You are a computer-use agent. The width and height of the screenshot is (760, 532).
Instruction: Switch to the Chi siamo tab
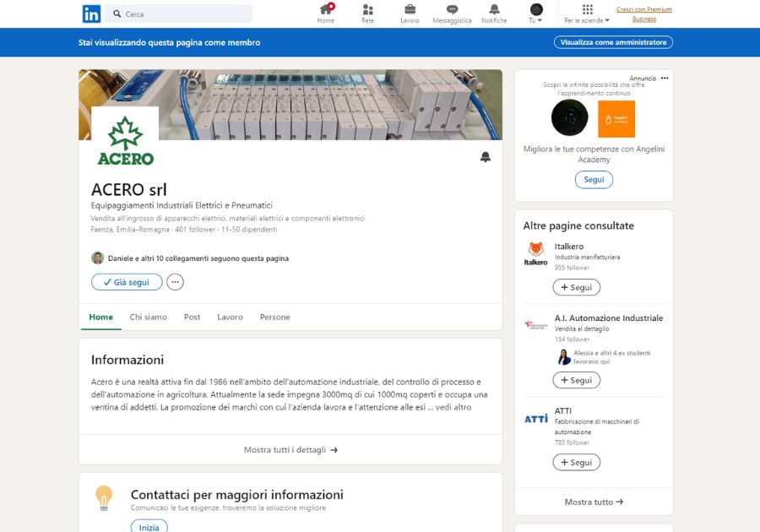[x=149, y=317]
